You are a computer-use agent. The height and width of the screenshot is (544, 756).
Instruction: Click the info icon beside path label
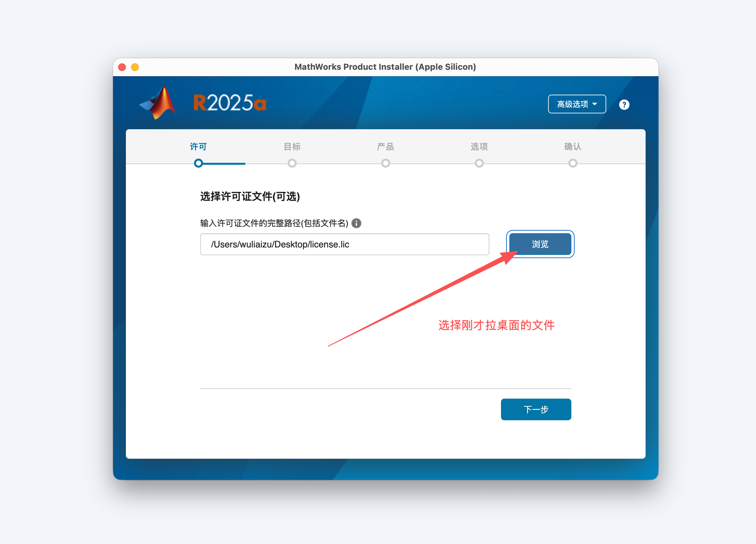(356, 223)
